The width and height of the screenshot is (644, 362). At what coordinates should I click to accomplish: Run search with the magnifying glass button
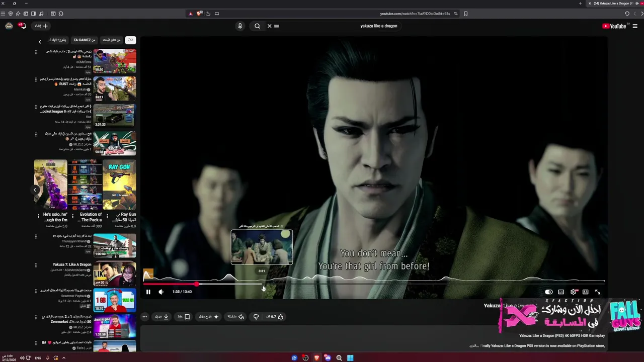[257, 26]
